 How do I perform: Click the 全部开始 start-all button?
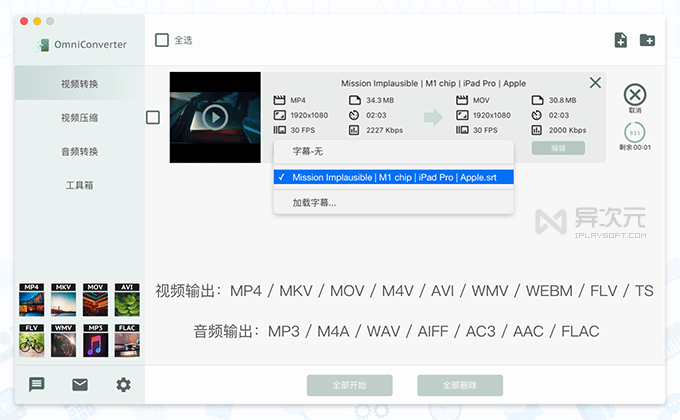coord(350,385)
